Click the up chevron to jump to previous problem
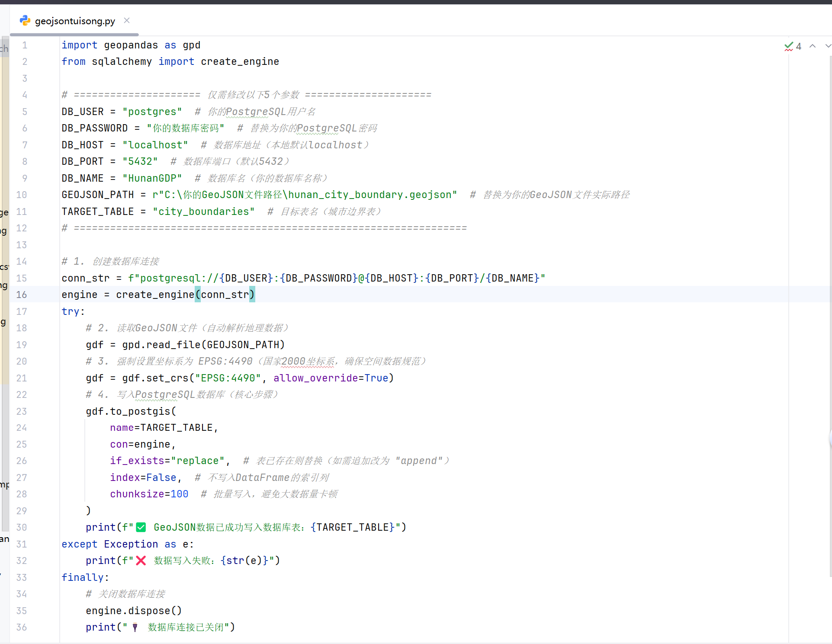 (812, 46)
